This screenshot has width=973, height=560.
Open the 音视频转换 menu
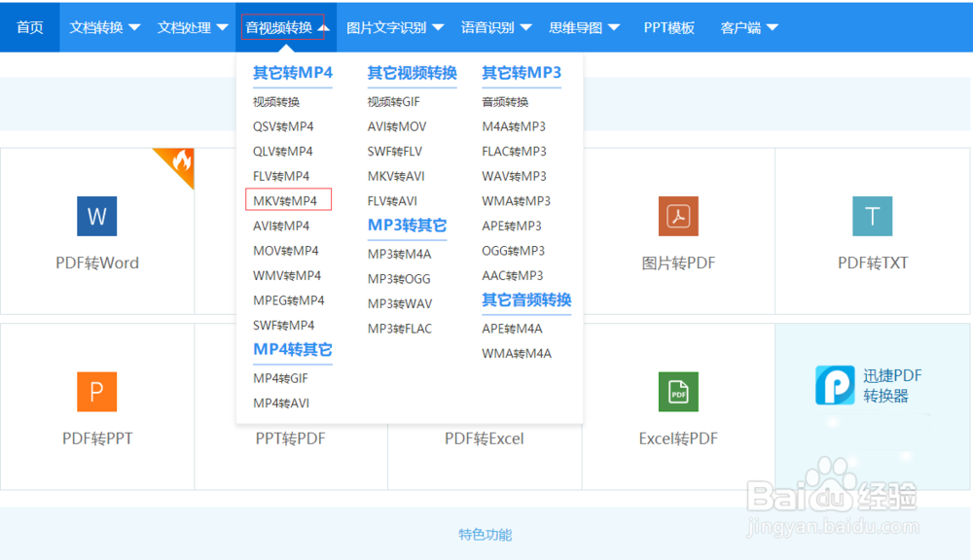tap(286, 26)
